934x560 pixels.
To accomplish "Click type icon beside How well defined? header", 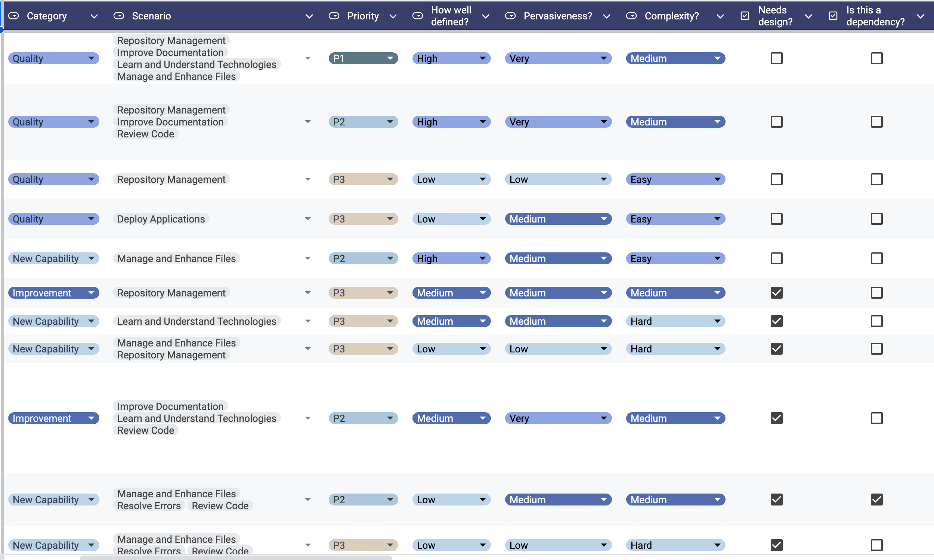I will coord(417,16).
